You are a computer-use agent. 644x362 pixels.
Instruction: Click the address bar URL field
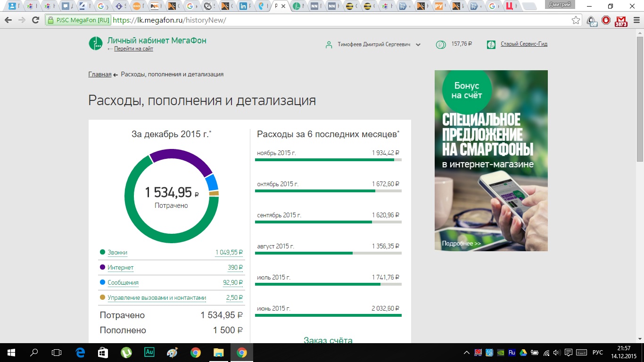330,20
